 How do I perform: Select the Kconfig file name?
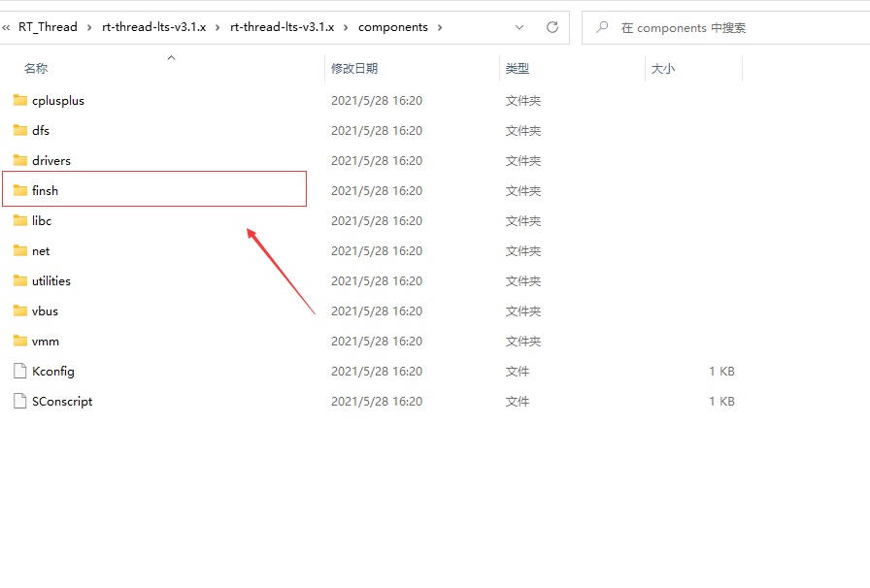pos(53,371)
